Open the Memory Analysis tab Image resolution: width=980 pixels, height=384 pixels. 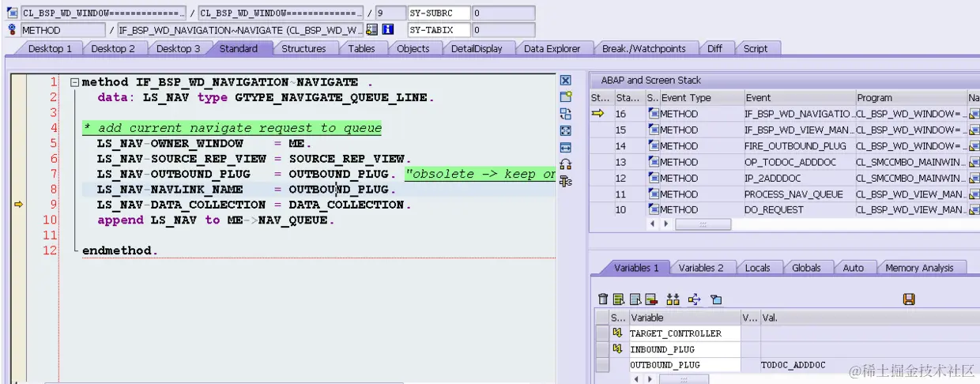coord(919,268)
